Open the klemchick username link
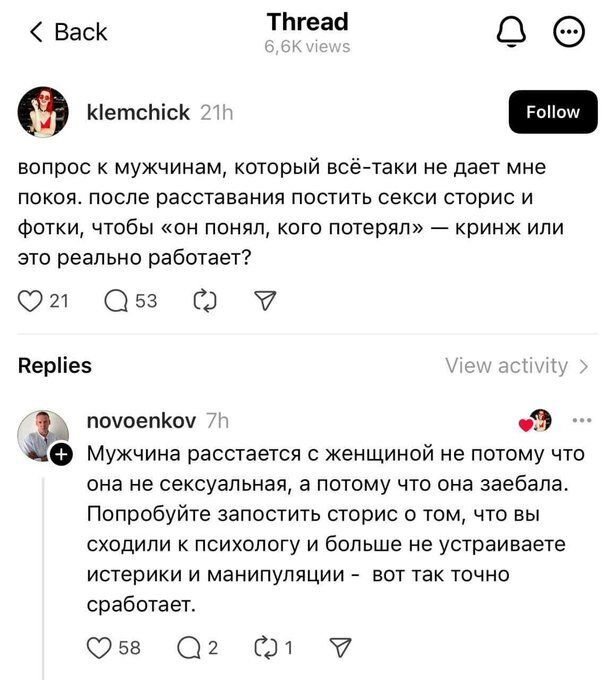 pos(136,113)
